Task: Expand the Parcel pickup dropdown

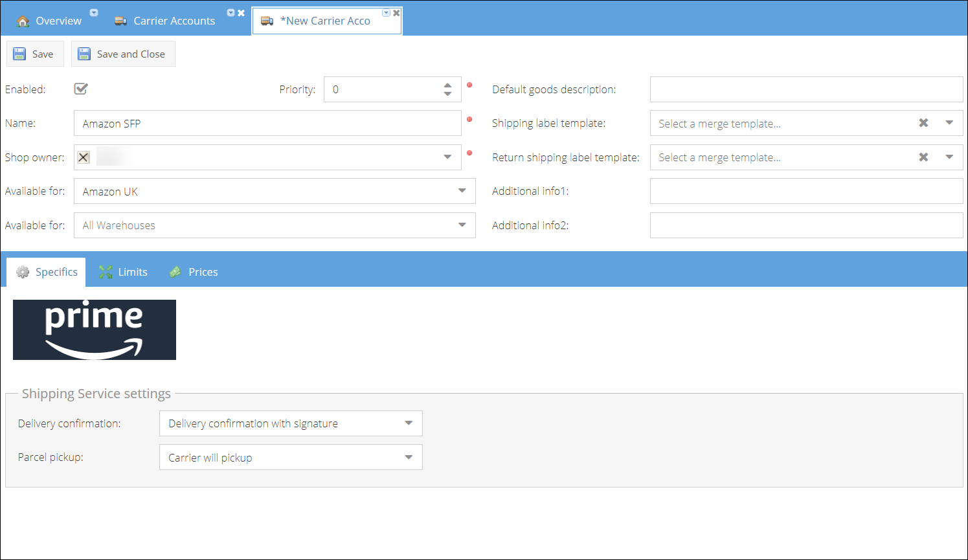Action: pyautogui.click(x=409, y=457)
